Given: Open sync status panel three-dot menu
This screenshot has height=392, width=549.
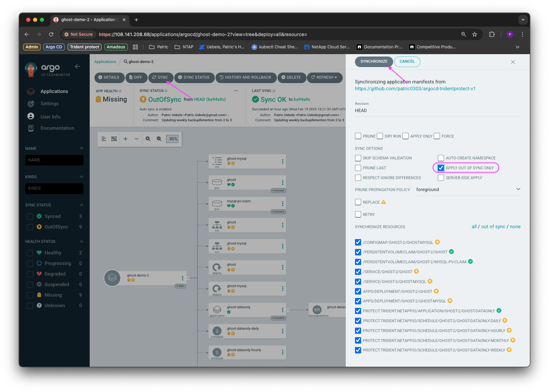Looking at the screenshot, I should point(236,91).
